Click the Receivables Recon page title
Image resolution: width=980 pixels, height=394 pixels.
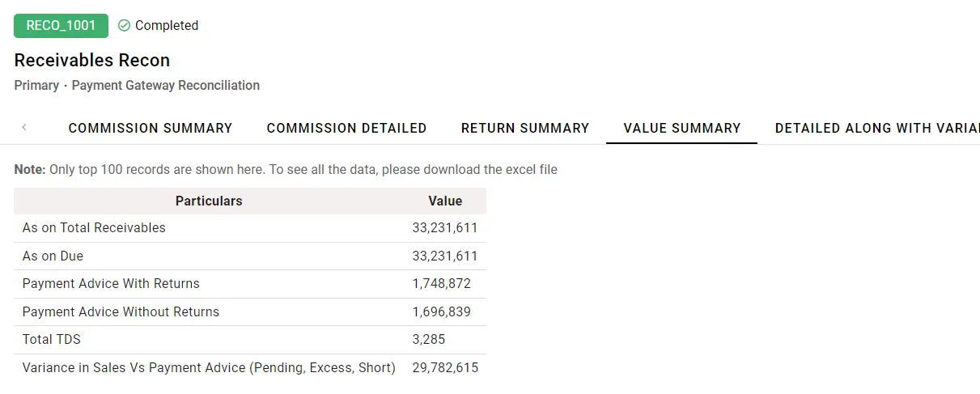tap(92, 61)
